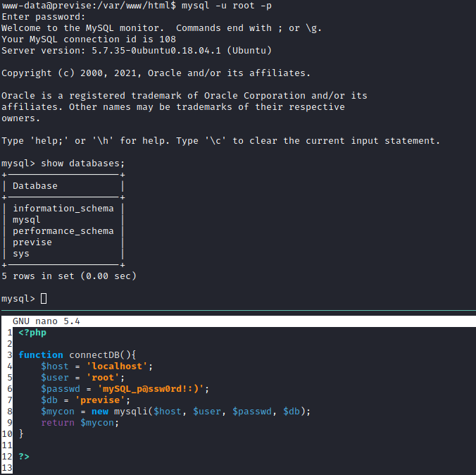Select the 'performance_schema' database row
This screenshot has width=476, height=475.
[x=63, y=231]
